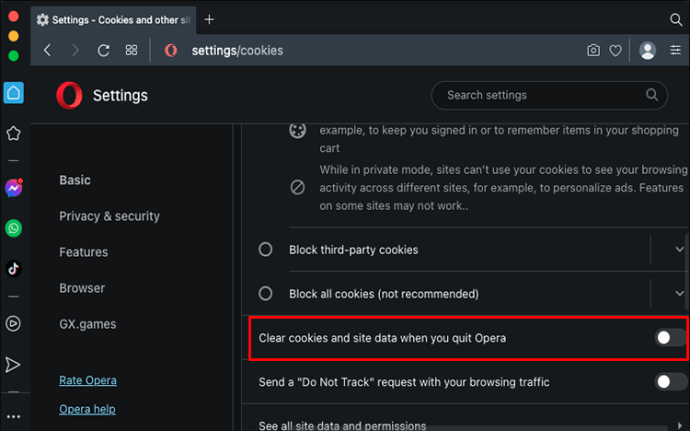Select Block third-party cookies option

click(266, 249)
